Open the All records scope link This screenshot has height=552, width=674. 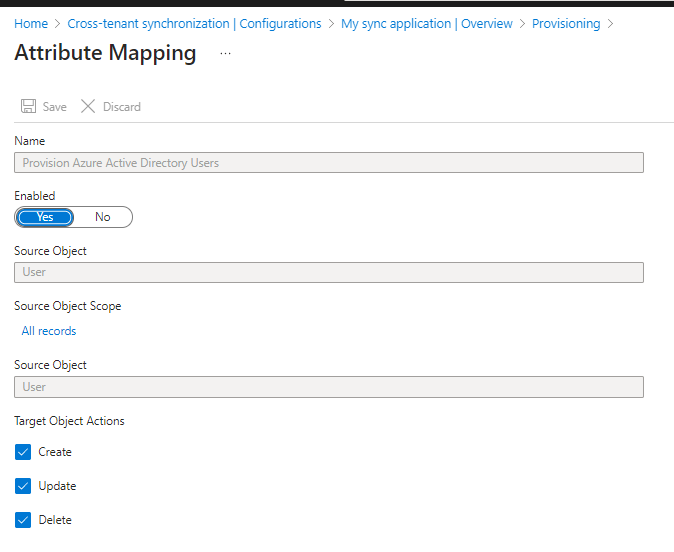pos(49,331)
